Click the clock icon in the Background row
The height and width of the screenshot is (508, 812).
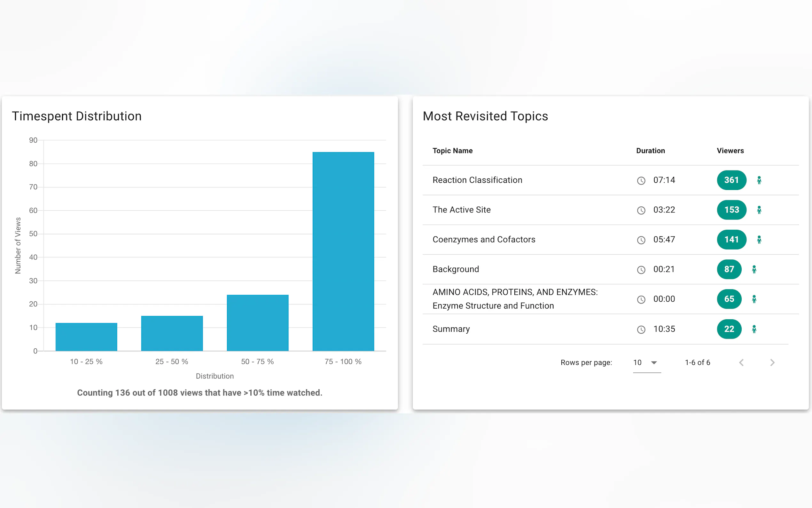tap(641, 270)
